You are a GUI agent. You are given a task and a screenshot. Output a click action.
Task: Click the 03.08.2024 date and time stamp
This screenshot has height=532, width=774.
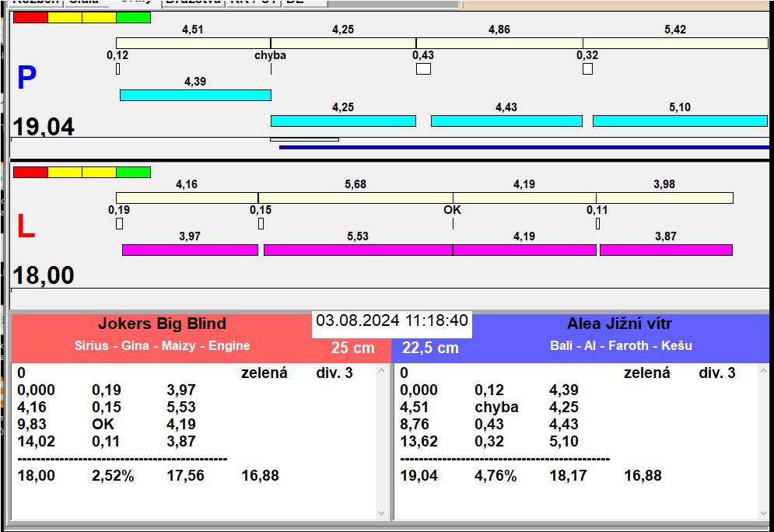click(392, 321)
